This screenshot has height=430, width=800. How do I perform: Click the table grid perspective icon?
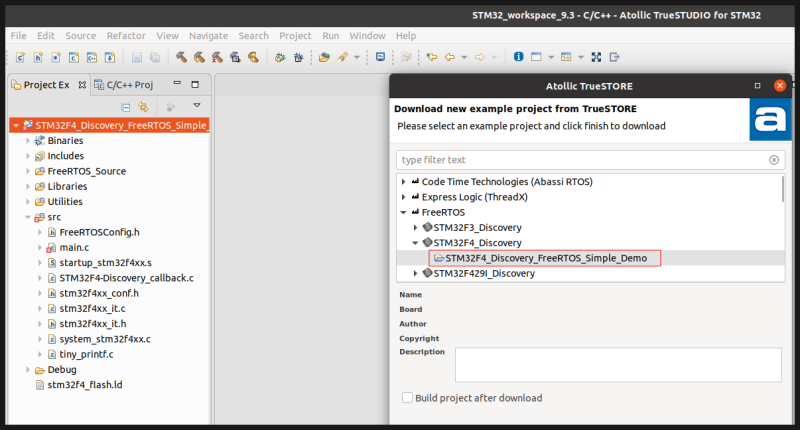tap(566, 57)
